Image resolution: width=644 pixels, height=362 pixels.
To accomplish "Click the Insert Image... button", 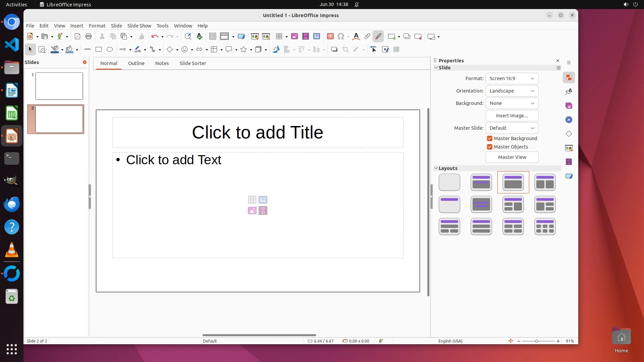I will point(512,116).
